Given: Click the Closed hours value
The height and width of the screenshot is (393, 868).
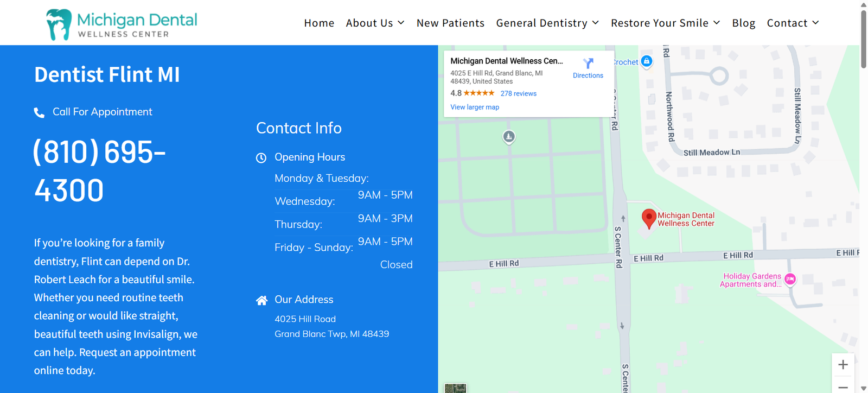Looking at the screenshot, I should 396,264.
